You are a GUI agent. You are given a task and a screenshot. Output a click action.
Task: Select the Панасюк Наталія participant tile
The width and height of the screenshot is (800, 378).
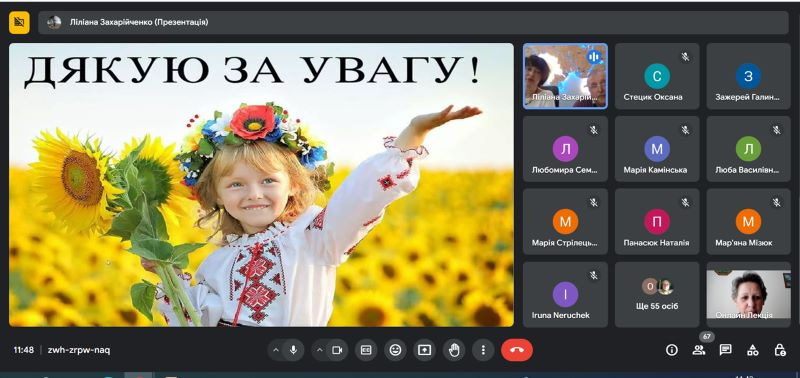[x=657, y=221]
